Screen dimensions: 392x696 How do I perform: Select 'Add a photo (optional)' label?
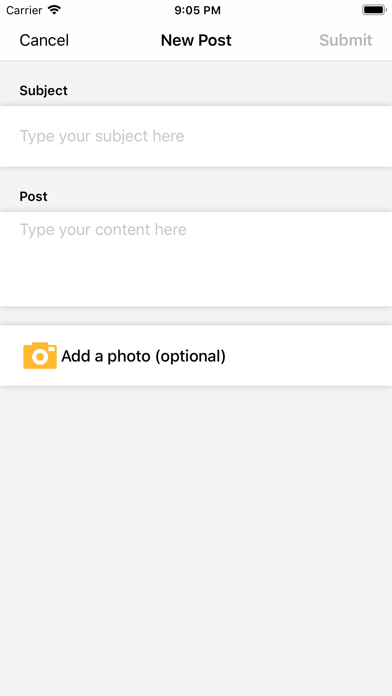point(143,356)
